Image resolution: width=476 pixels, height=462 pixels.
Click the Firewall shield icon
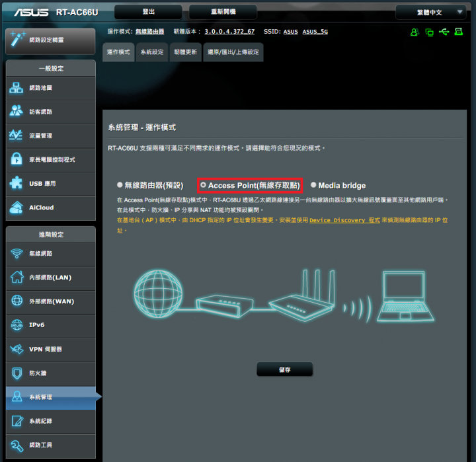tap(17, 373)
